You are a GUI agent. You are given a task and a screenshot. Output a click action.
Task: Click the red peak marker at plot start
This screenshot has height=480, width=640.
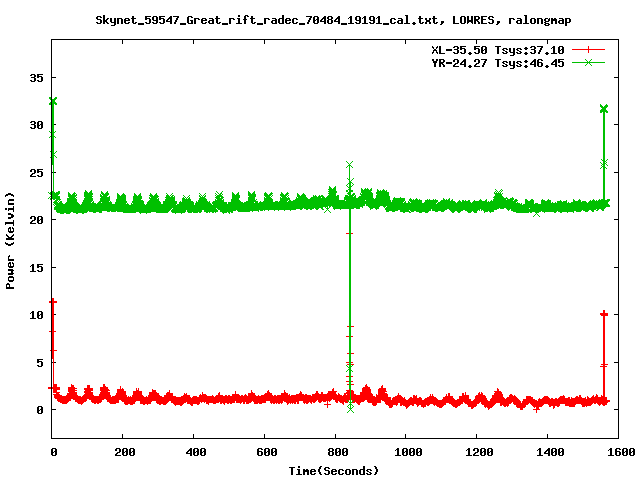[53, 302]
